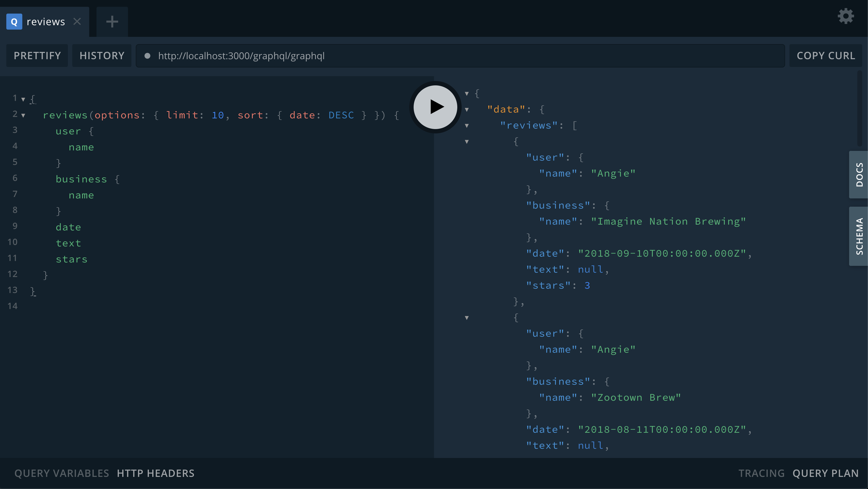Open the DOCS side panel

tap(859, 175)
